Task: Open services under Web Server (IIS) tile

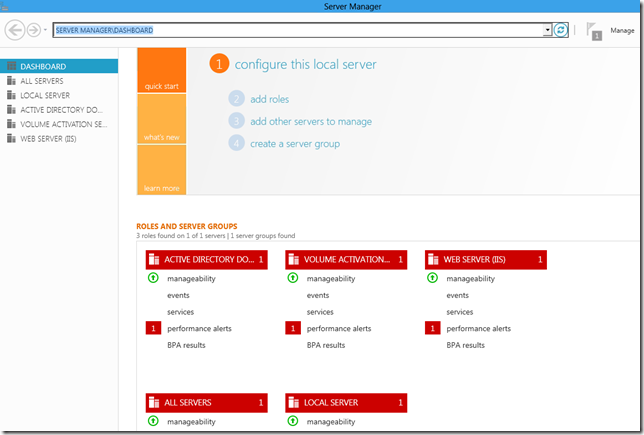Action: point(460,312)
